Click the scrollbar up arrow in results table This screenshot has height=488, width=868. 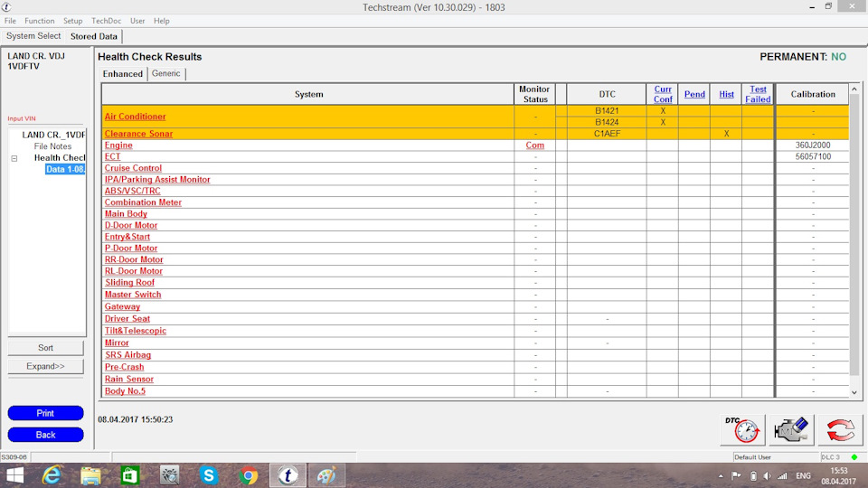coord(854,89)
